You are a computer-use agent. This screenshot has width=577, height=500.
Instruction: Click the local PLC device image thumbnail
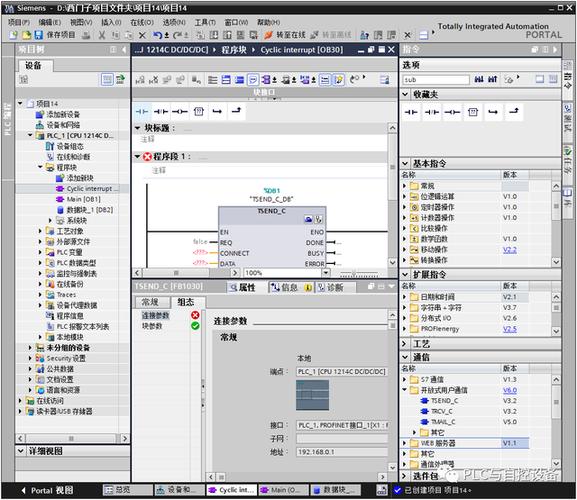point(312,395)
